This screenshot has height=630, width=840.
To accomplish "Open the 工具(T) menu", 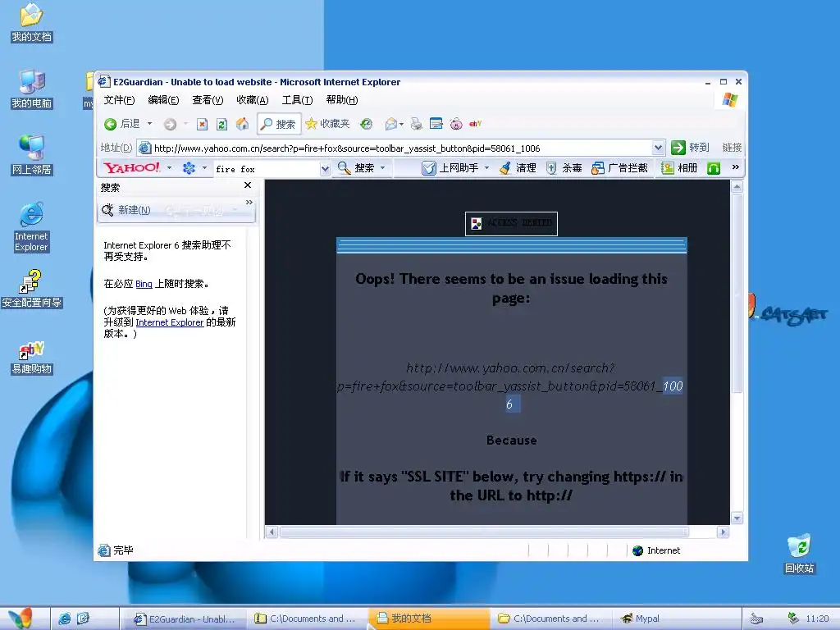I will pos(297,100).
